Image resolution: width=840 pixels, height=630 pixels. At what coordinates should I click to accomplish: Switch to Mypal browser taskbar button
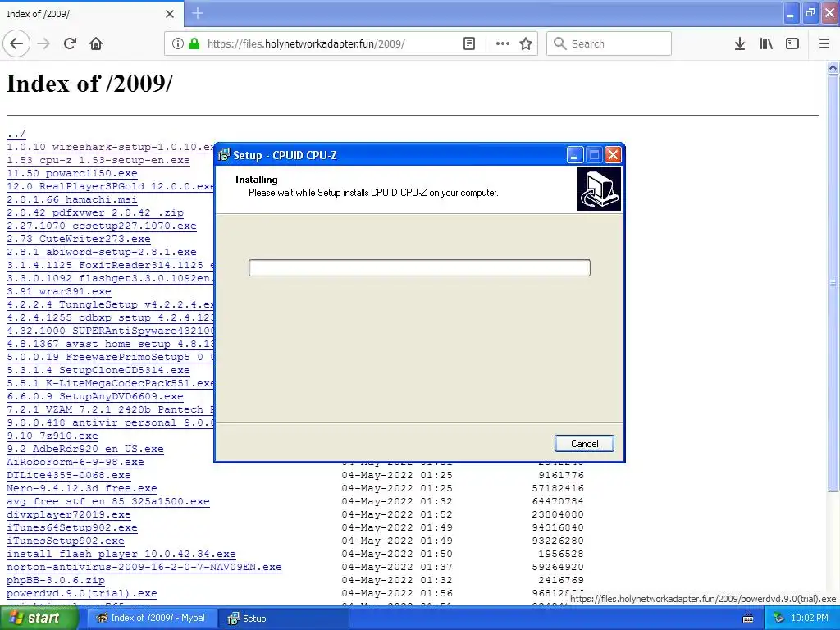pyautogui.click(x=151, y=619)
